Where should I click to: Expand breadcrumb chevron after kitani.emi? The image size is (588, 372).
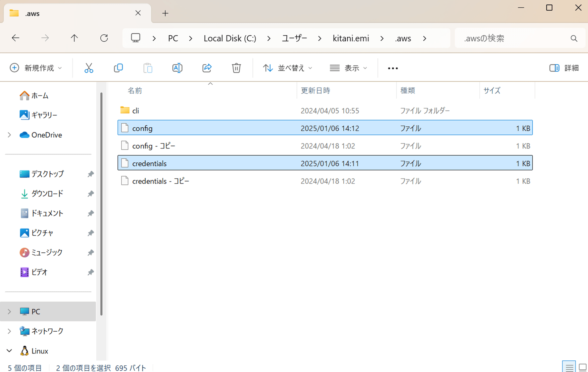382,38
